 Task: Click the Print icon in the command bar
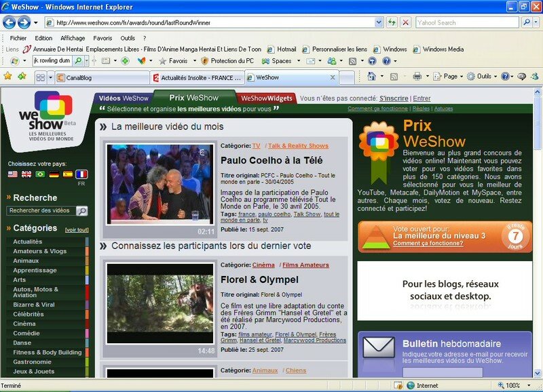tap(417, 77)
